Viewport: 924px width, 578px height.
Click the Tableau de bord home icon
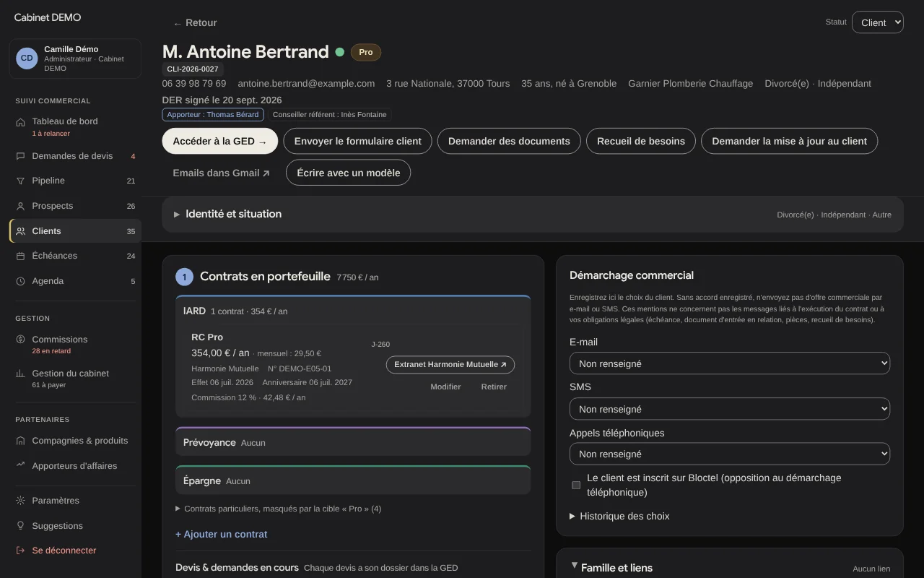(x=20, y=122)
